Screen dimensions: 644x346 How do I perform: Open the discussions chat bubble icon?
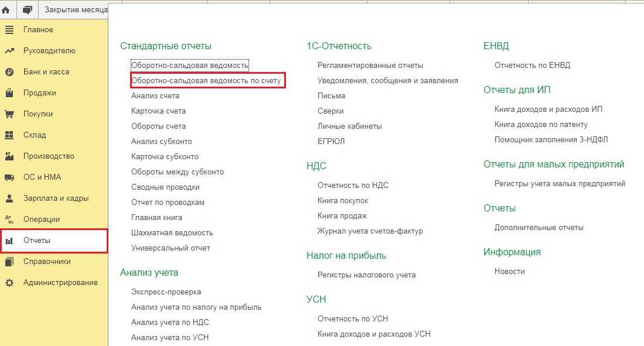coord(27,10)
